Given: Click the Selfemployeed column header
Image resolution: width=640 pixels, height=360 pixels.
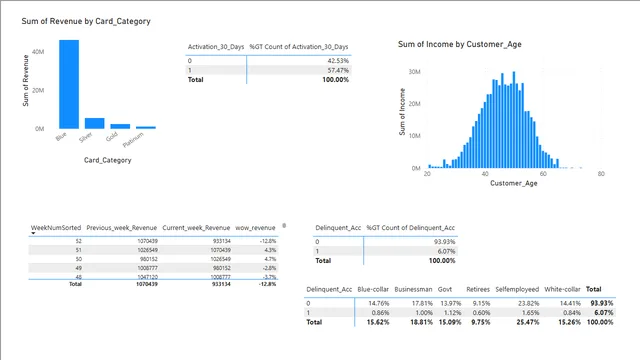Looking at the screenshot, I should (517, 289).
